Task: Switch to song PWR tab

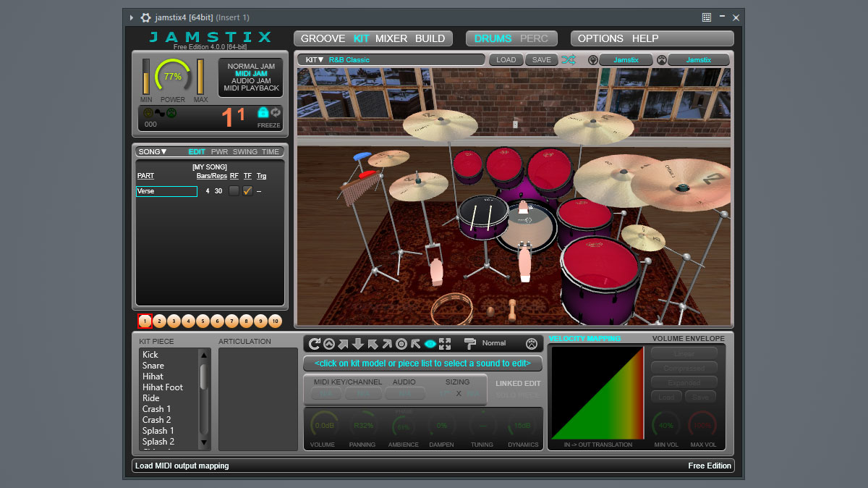Action: tap(219, 152)
